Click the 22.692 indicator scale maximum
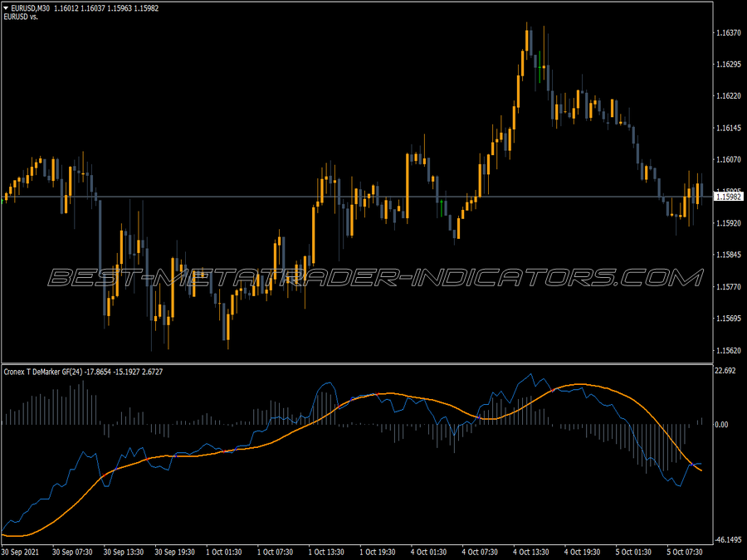Image resolution: width=747 pixels, height=560 pixels. (725, 371)
